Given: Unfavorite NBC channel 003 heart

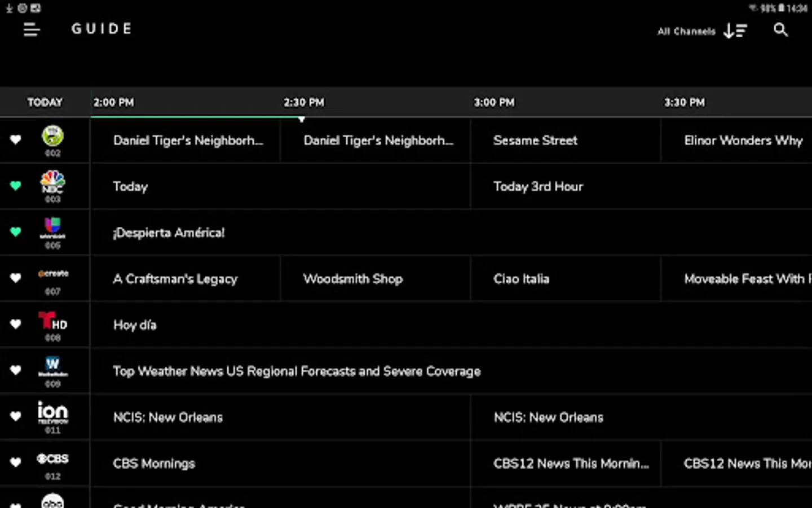Looking at the screenshot, I should 15,186.
